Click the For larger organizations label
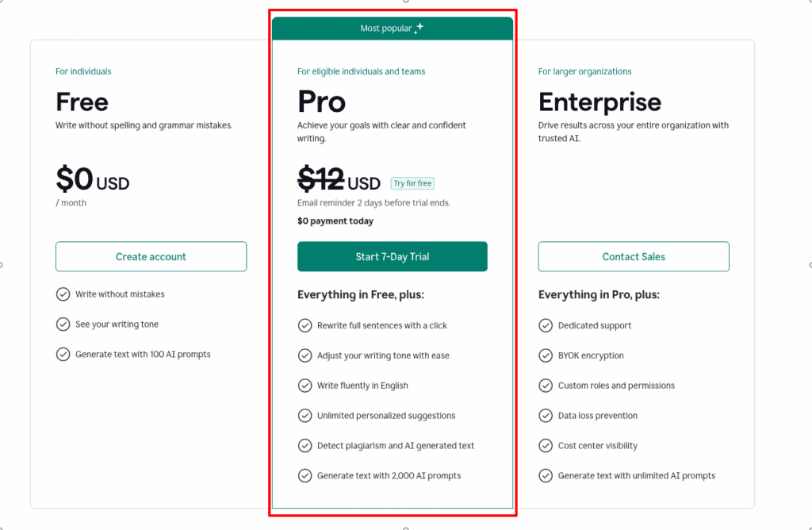Viewport: 812px width, 530px height. point(584,71)
